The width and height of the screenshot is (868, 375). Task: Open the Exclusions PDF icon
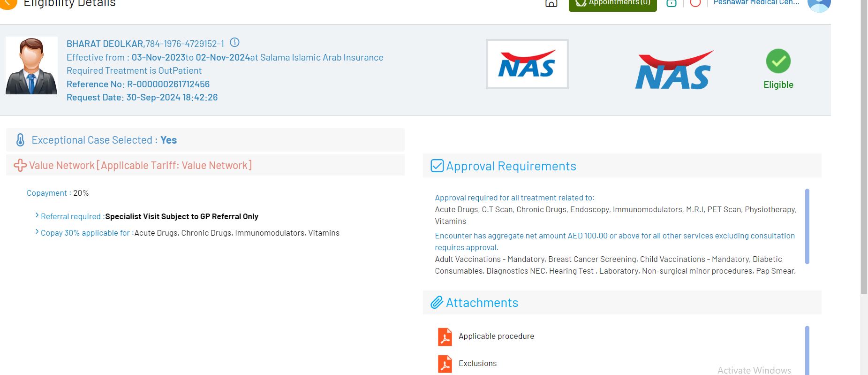(x=445, y=364)
